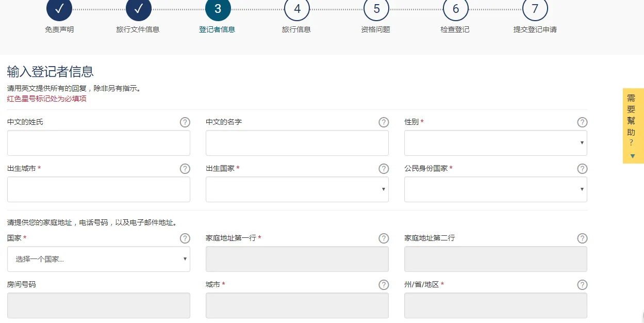Open the 性别 dropdown
This screenshot has width=644, height=323.
click(496, 143)
